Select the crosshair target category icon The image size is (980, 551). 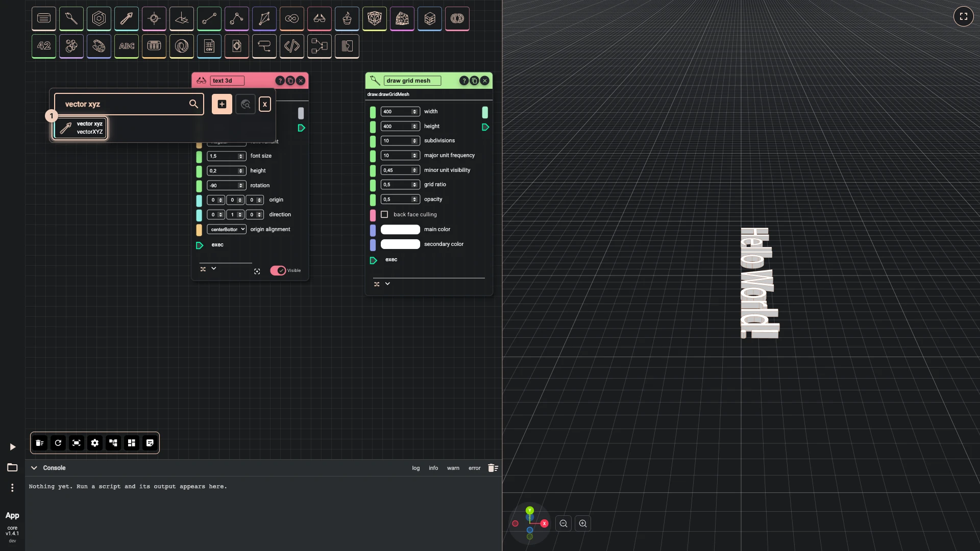click(x=154, y=19)
